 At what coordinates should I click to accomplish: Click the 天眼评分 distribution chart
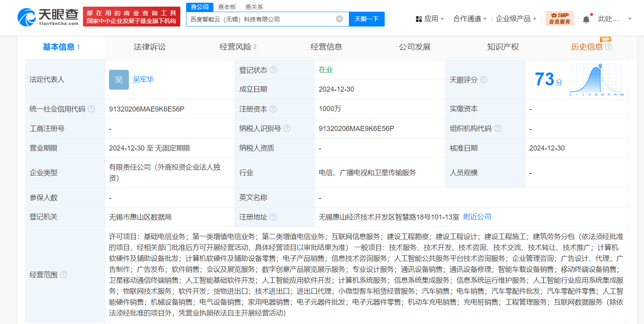[596, 80]
